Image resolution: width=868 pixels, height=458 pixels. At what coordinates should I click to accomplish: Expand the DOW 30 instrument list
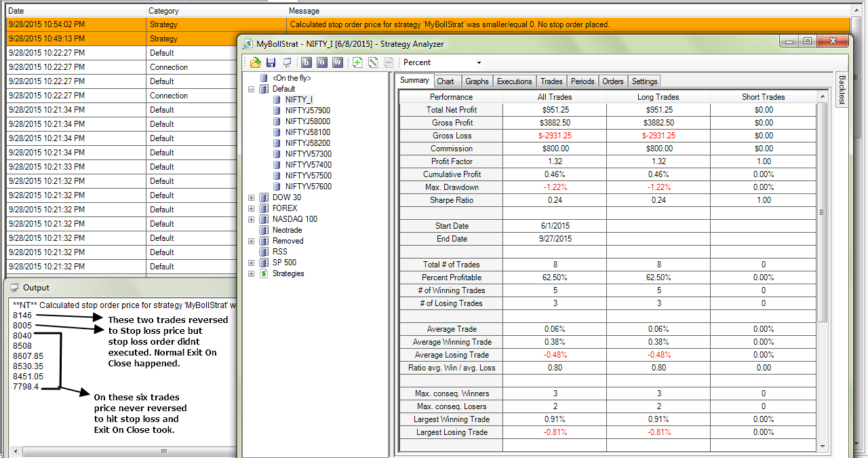[252, 197]
